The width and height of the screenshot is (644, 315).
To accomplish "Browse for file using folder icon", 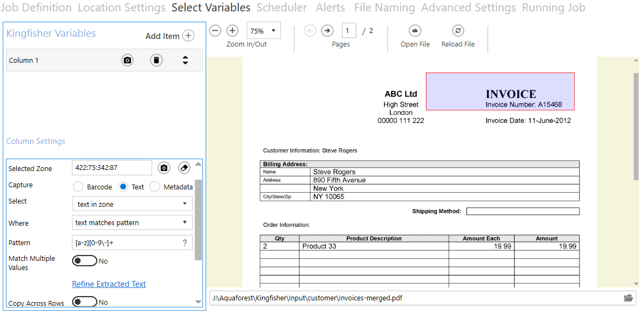I will [x=628, y=298].
